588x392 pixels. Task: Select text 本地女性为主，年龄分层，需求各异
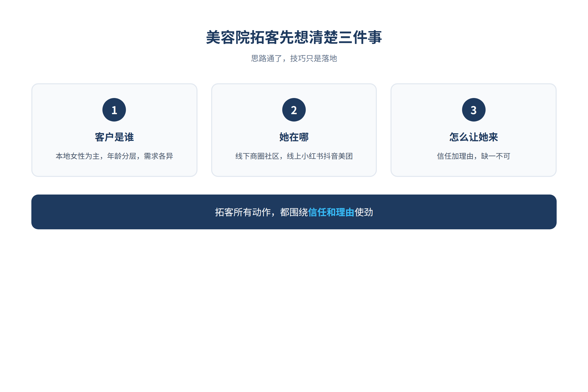pos(114,156)
